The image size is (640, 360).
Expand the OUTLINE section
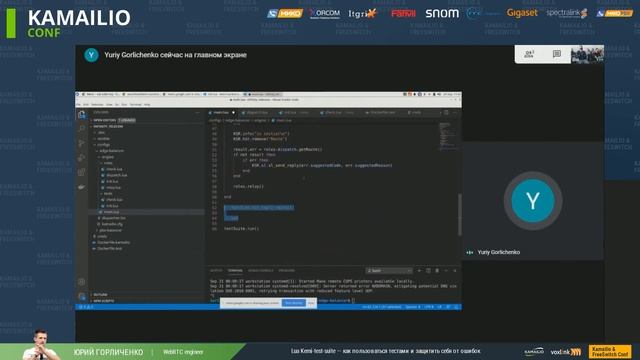click(100, 295)
